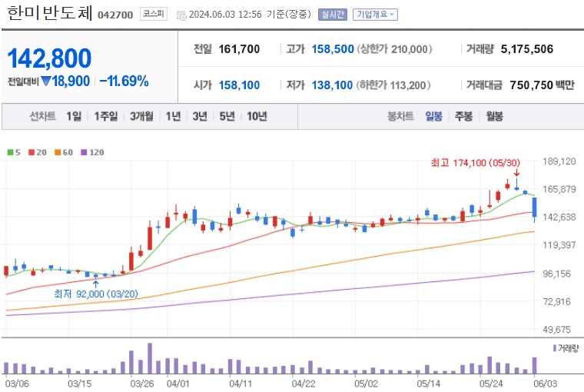
Task: Click the calendar icon beside the date
Action: point(181,15)
